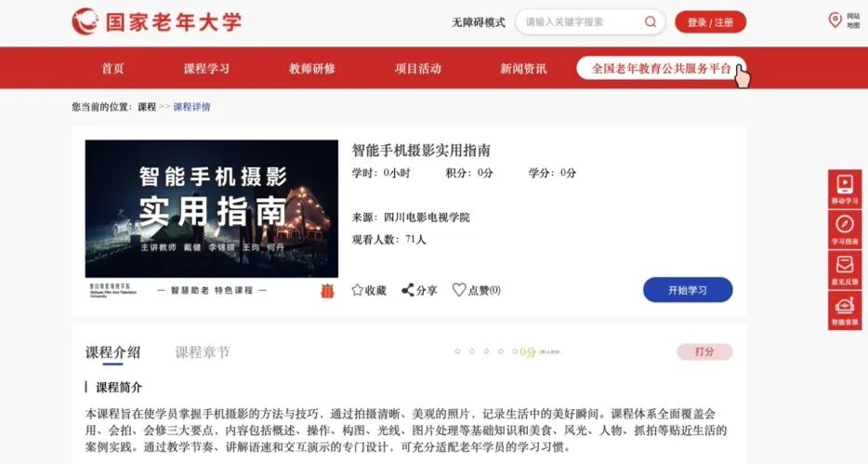868x464 pixels.
Task: Click the 国家老年大学 logo
Action: [157, 22]
